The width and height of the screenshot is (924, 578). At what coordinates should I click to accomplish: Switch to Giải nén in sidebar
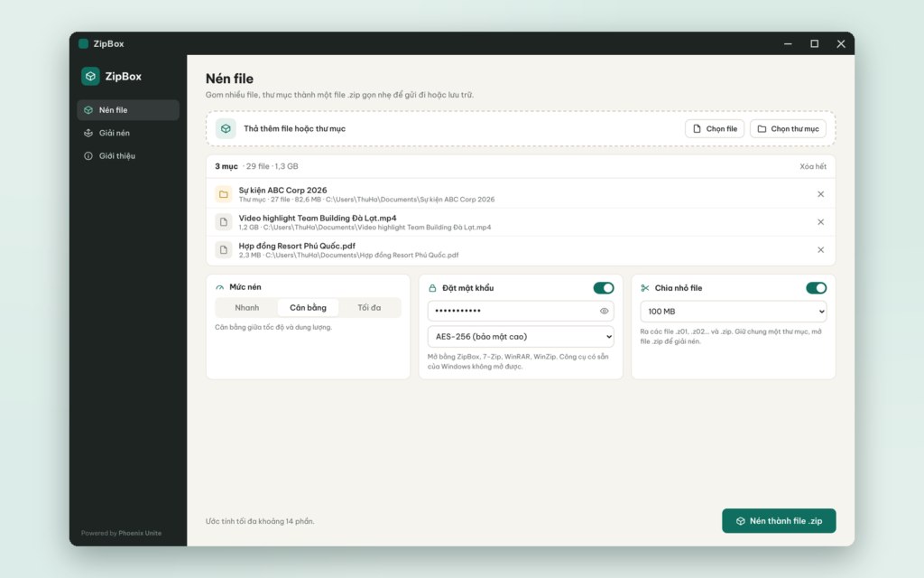(x=128, y=134)
